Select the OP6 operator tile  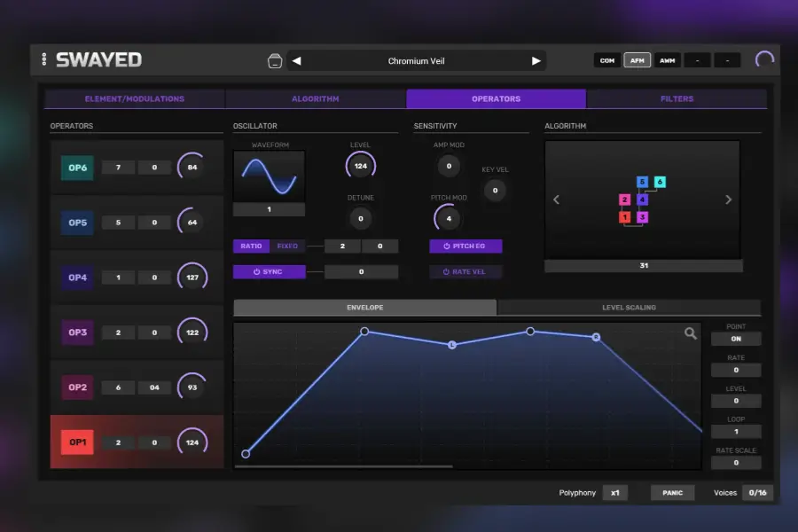point(76,167)
